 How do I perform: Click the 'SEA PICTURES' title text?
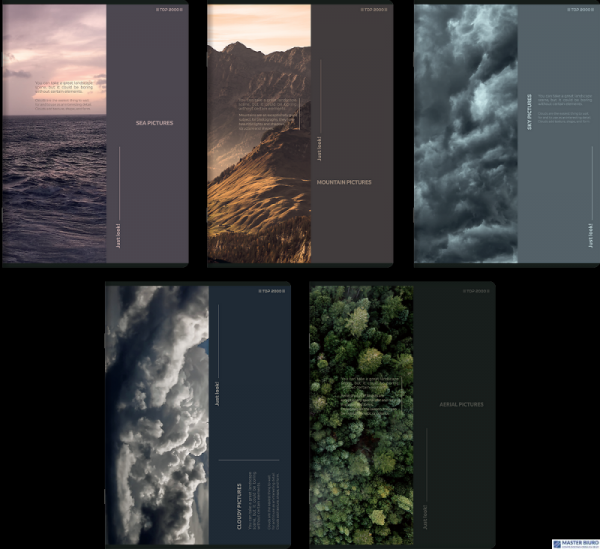[155, 123]
